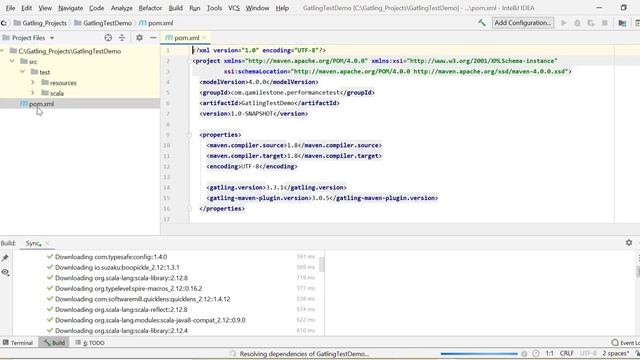Open the TODO tool window
This screenshot has height=360, width=640.
(x=90, y=342)
